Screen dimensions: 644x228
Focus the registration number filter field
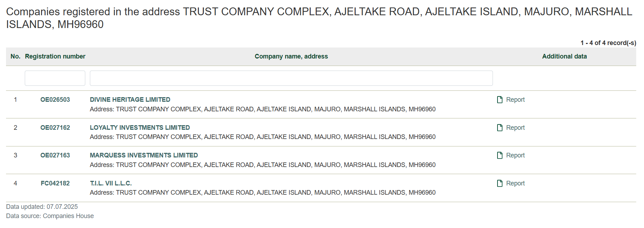[55, 78]
